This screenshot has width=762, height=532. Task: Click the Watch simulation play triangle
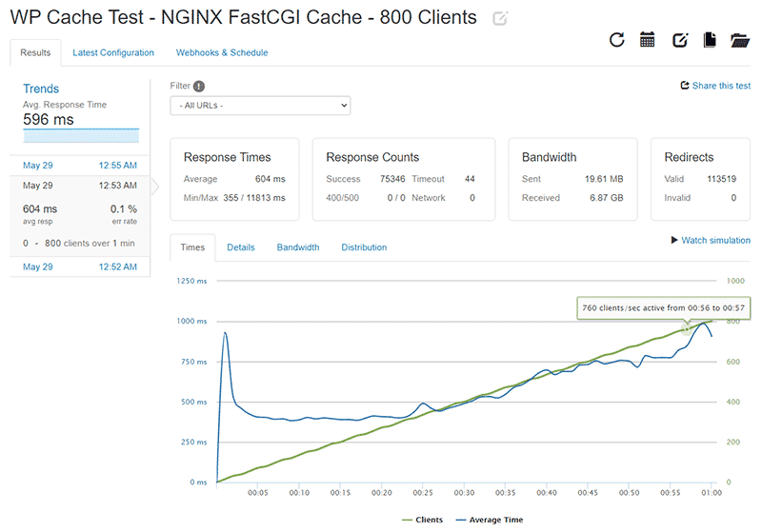(x=674, y=240)
